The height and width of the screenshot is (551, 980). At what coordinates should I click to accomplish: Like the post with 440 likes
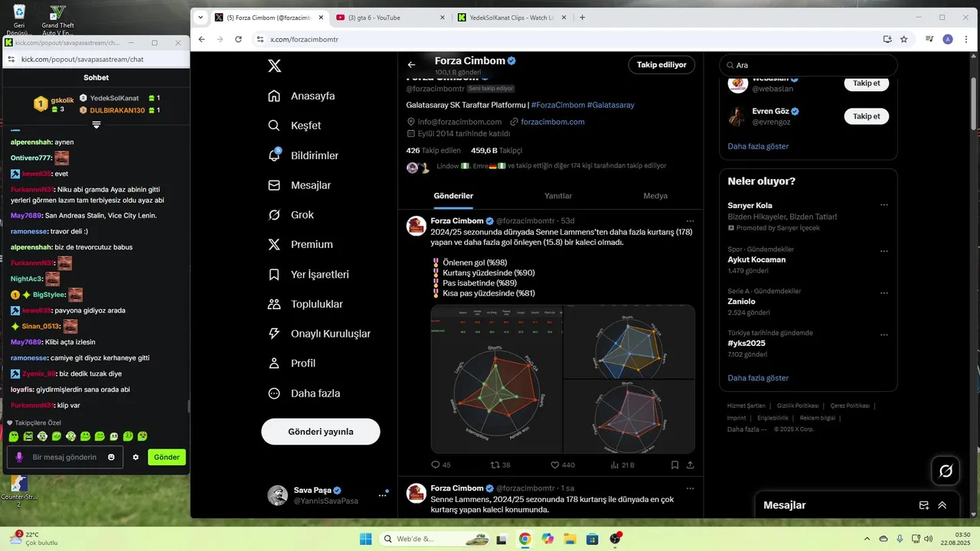pos(563,465)
